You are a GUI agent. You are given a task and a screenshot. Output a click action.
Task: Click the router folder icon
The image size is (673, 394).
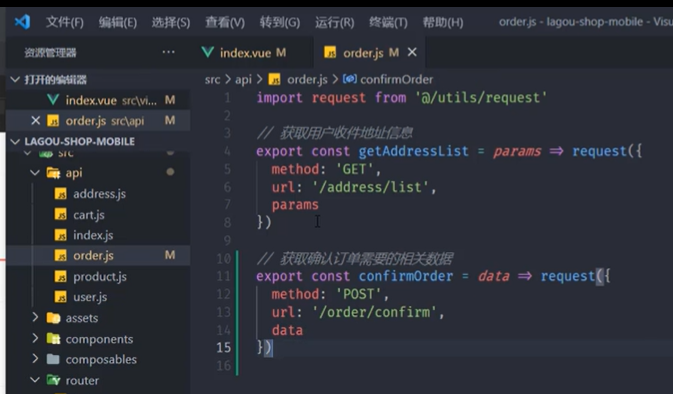click(53, 380)
